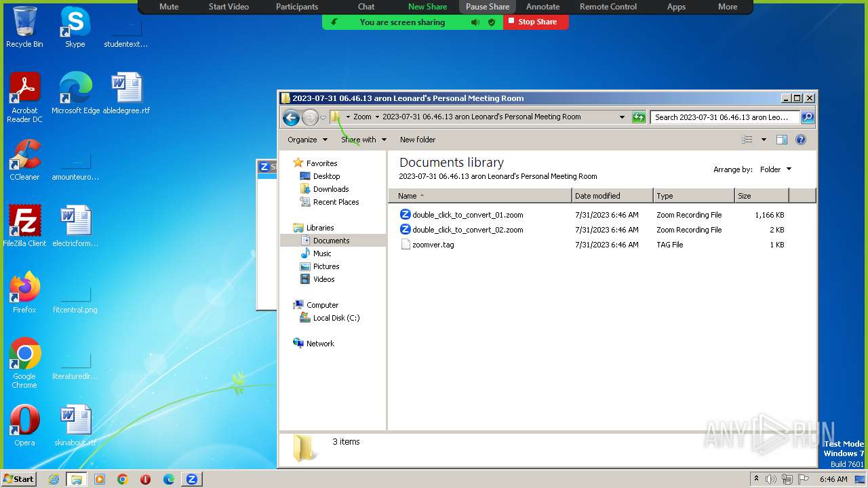
Task: Click Explorer Forward navigation arrow
Action: (310, 117)
